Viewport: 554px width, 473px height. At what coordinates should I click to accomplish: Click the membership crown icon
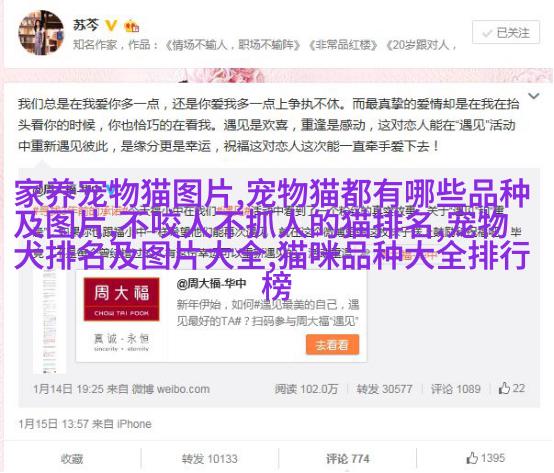132,26
